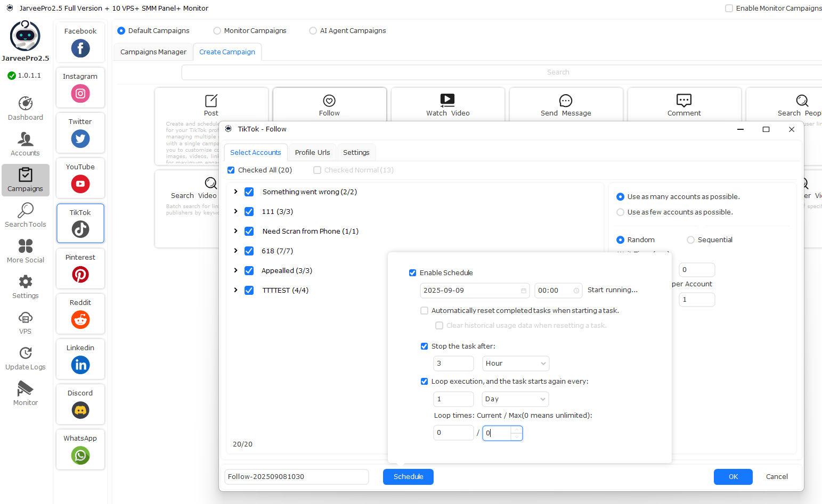The height and width of the screenshot is (504, 822).
Task: Select AI Agent Campaigns radio option
Action: click(313, 31)
